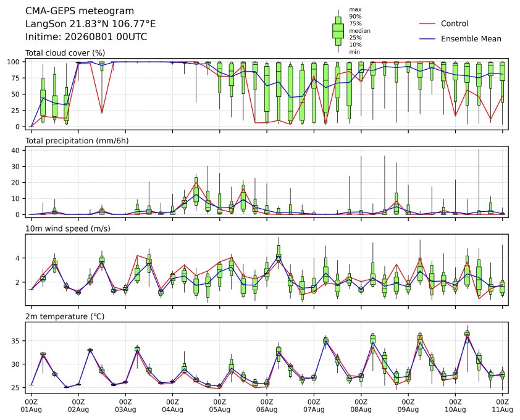
Task: Click the 00Z 11Aug axis label
Action: pos(503,406)
